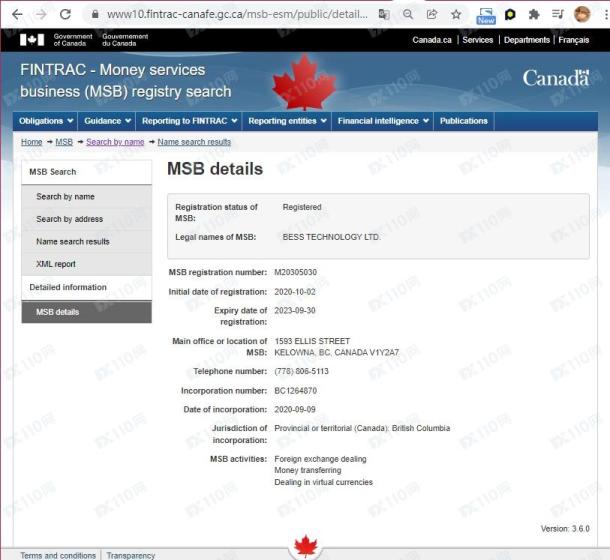Reload the page with refresh icon
Viewport: 610px width, 560px height.
tap(65, 14)
